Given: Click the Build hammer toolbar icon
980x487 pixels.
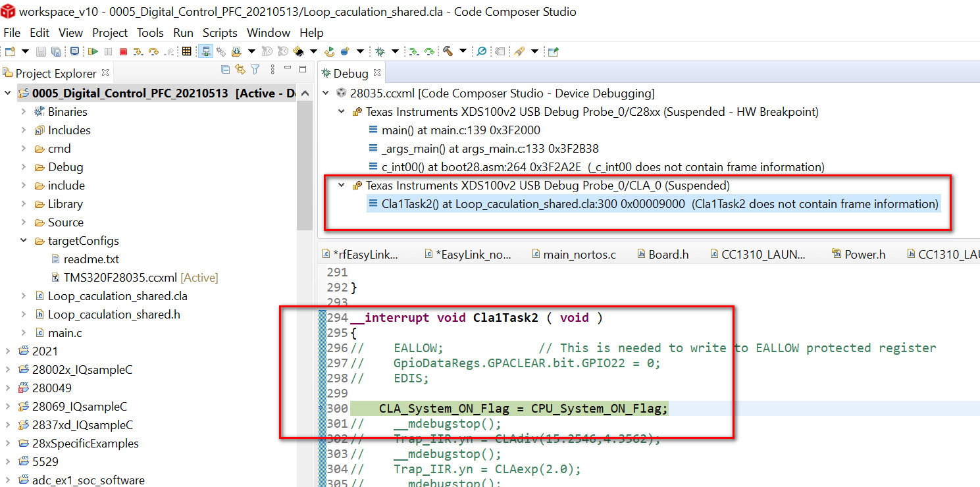Looking at the screenshot, I should point(448,51).
